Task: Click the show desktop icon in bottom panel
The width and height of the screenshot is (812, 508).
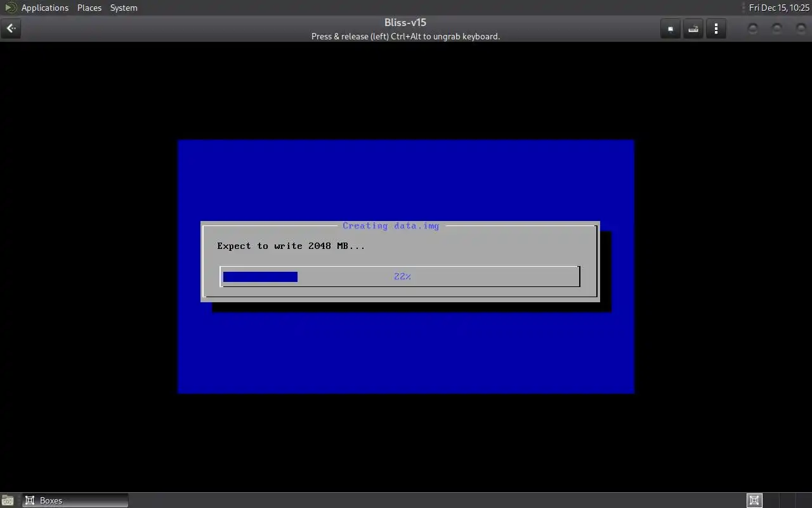Action: (7, 500)
